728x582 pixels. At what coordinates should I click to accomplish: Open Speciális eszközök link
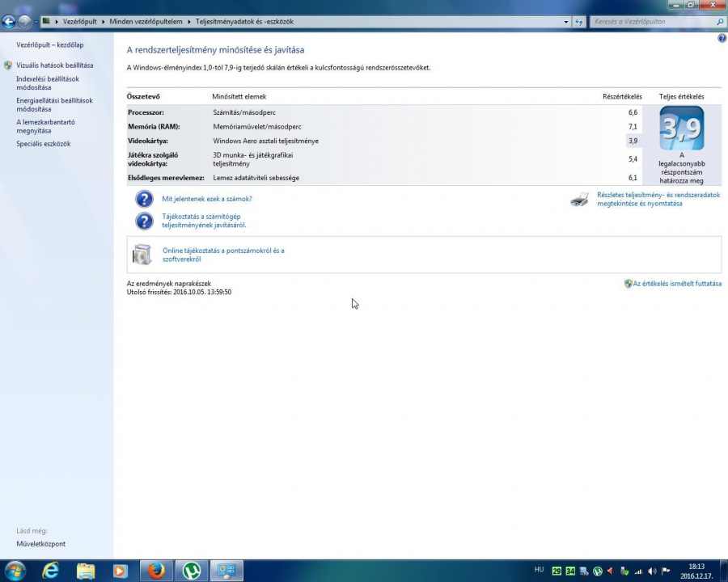pyautogui.click(x=44, y=144)
